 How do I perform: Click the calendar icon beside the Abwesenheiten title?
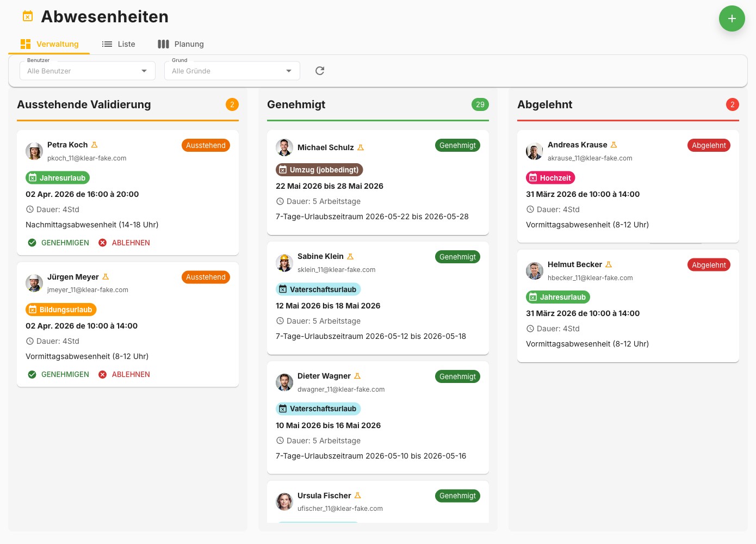point(27,16)
